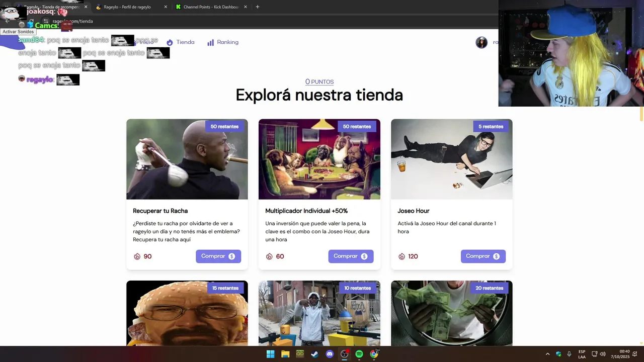This screenshot has height=362, width=644.
Task: Click the 15 restantes badge
Action: (225, 288)
